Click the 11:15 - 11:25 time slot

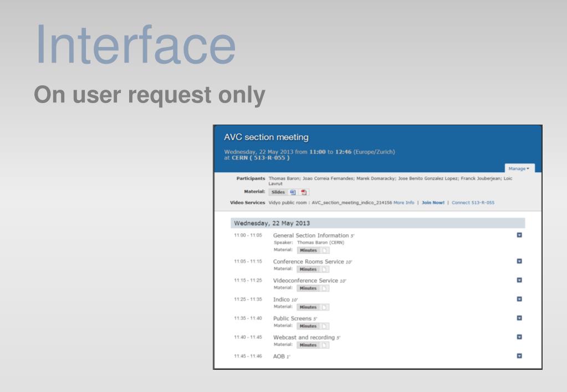point(248,280)
